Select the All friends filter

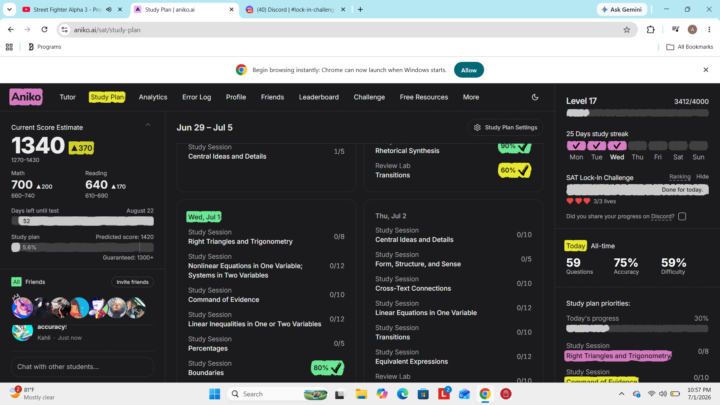tap(17, 282)
